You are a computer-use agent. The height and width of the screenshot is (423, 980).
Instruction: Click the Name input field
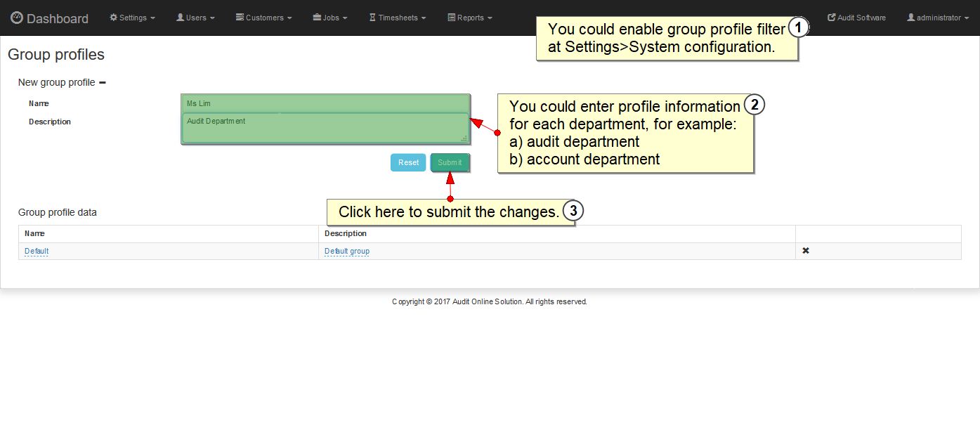(325, 103)
